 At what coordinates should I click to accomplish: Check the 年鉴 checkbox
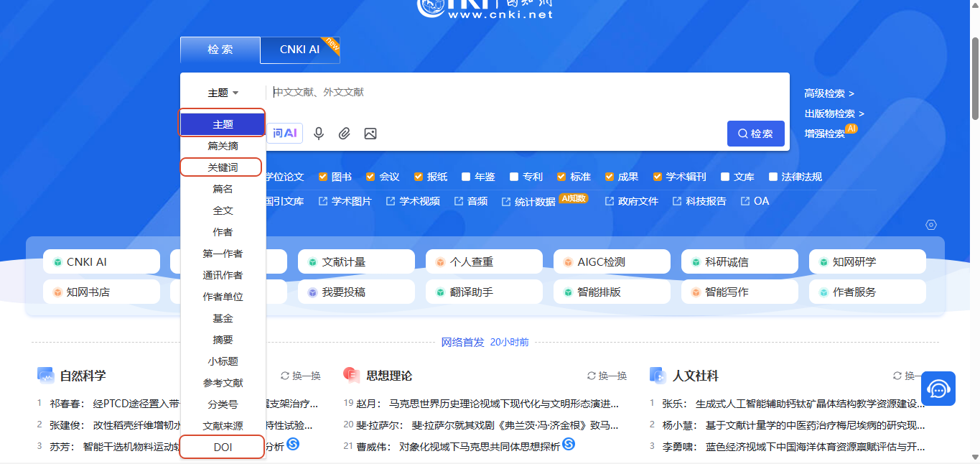[x=467, y=177]
